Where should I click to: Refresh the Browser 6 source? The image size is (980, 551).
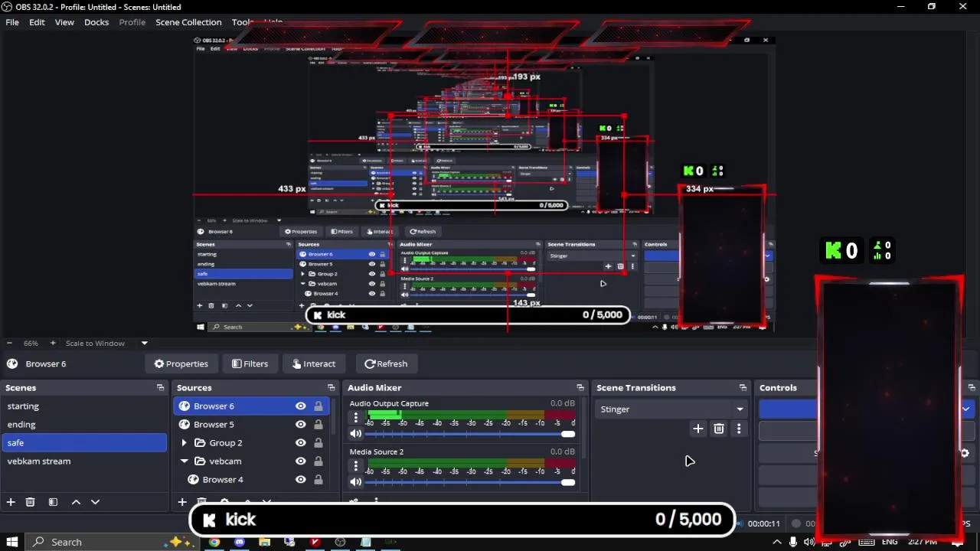tap(387, 364)
